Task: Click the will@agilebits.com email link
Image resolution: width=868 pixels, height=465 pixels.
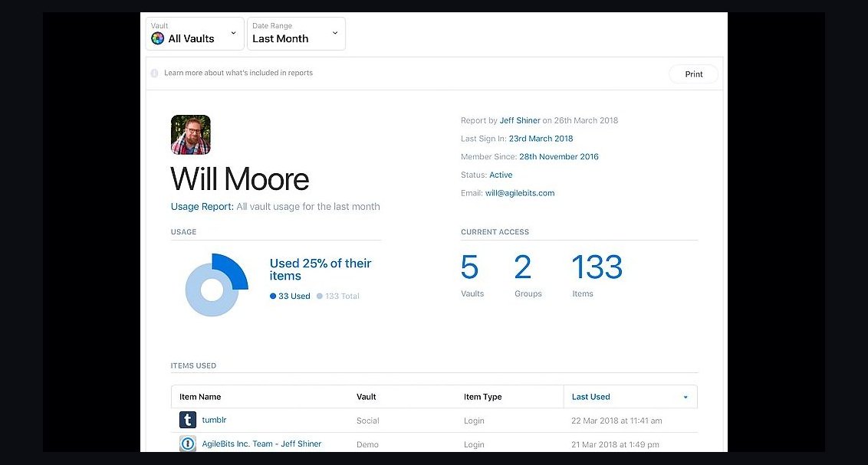Action: pyautogui.click(x=520, y=193)
